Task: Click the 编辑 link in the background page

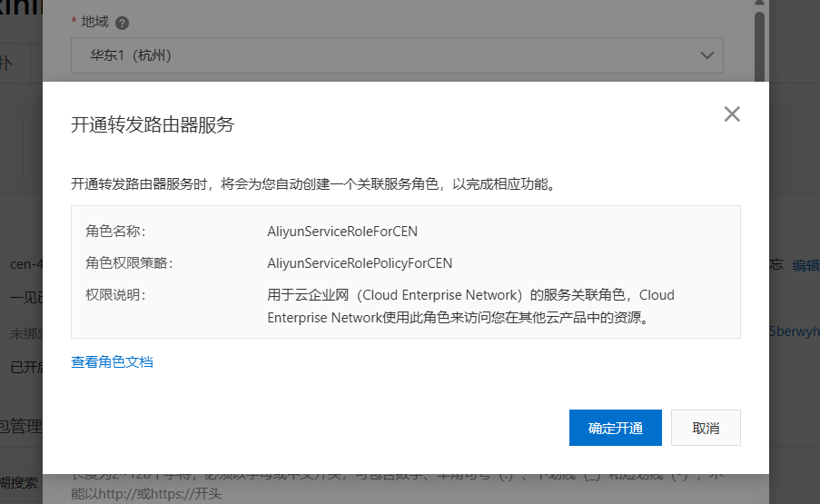Action: coord(805,265)
